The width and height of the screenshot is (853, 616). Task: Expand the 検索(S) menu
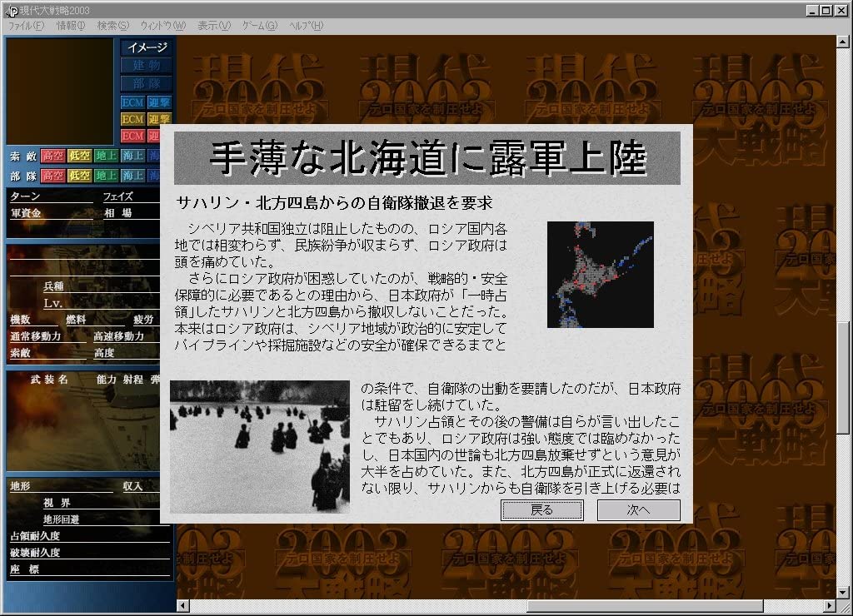(112, 26)
